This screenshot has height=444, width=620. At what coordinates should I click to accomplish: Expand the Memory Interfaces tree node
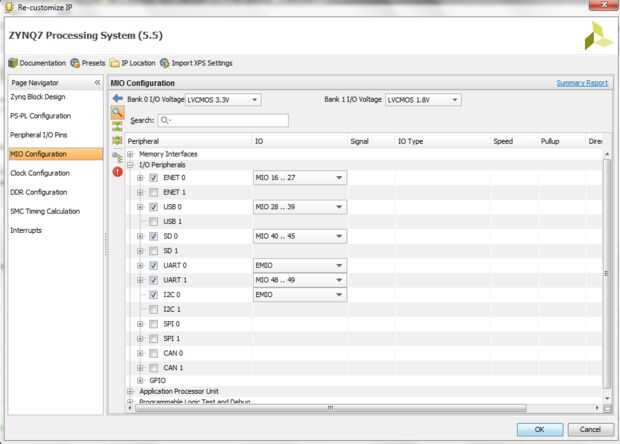[x=130, y=154]
